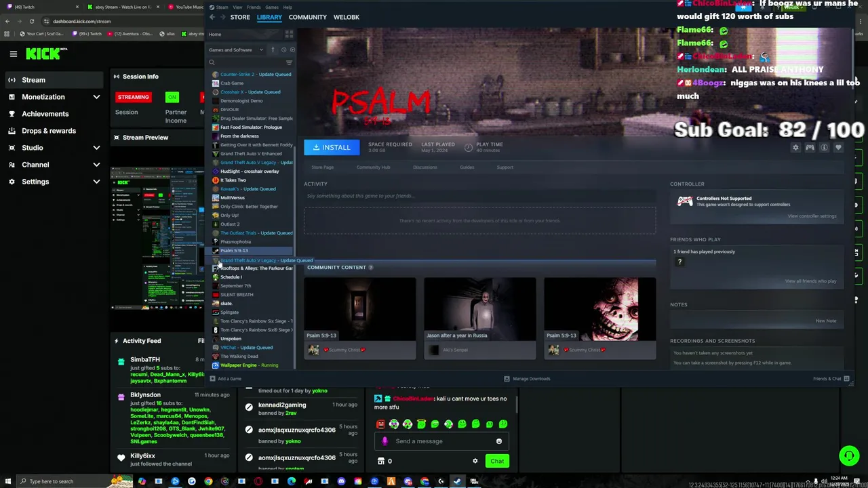Open the Help menu in Steam
868x488 pixels.
tap(288, 7)
